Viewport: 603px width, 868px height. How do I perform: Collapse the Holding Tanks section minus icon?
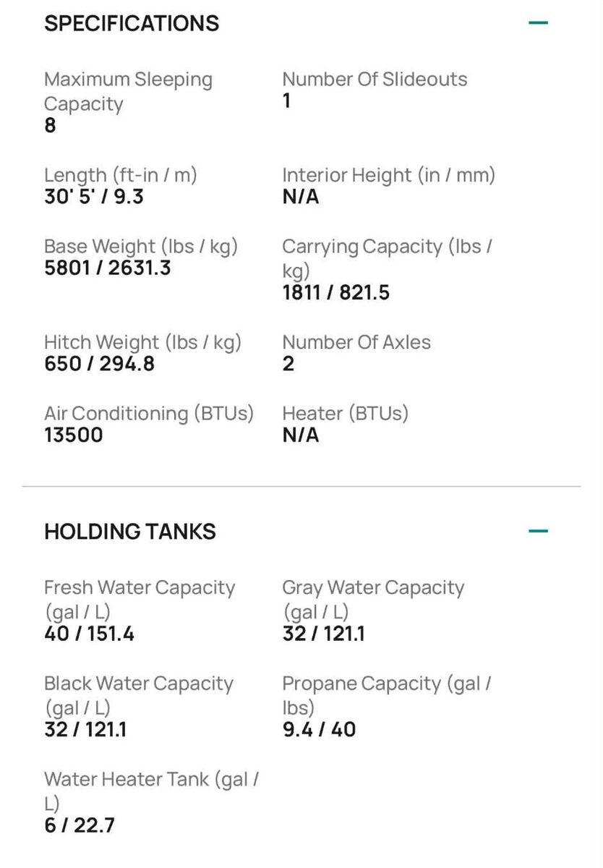(538, 532)
